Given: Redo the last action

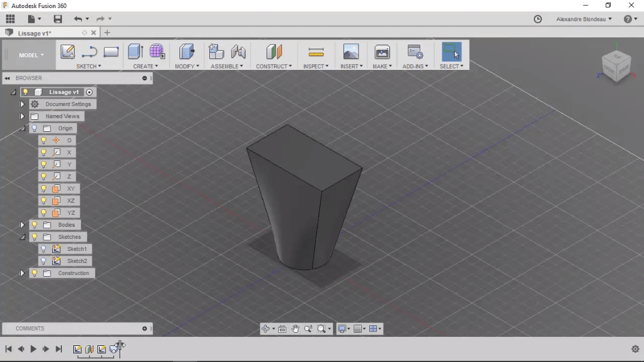Looking at the screenshot, I should click(100, 19).
